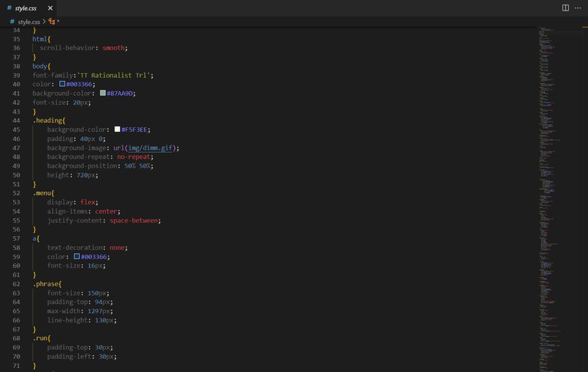Expand the breadcrumb chevron after style.css

44,22
